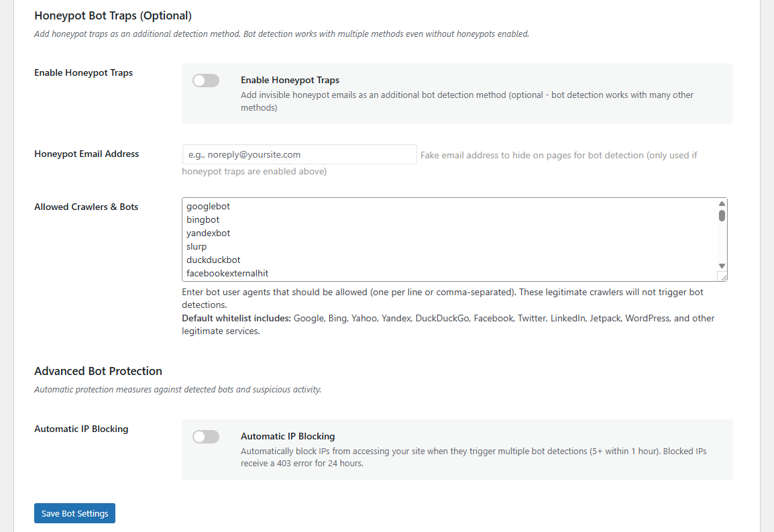
Task: Turn on the Automatic IP Blocking switch
Action: (206, 437)
